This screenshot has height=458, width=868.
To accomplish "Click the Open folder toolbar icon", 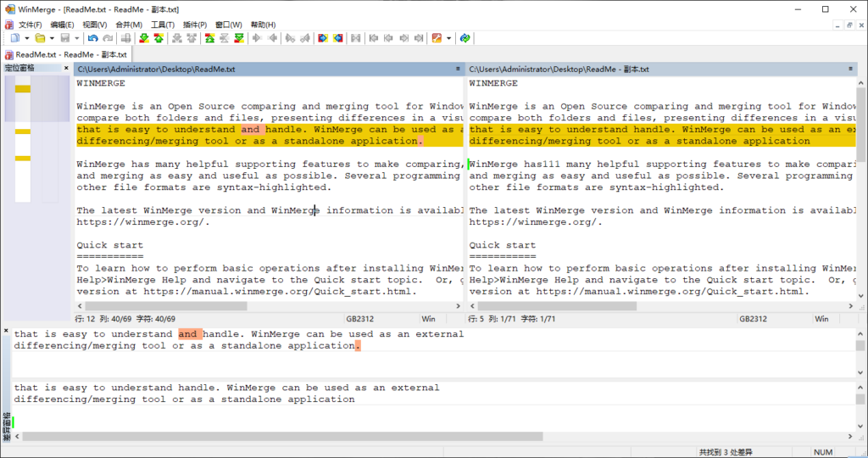I will [x=40, y=38].
